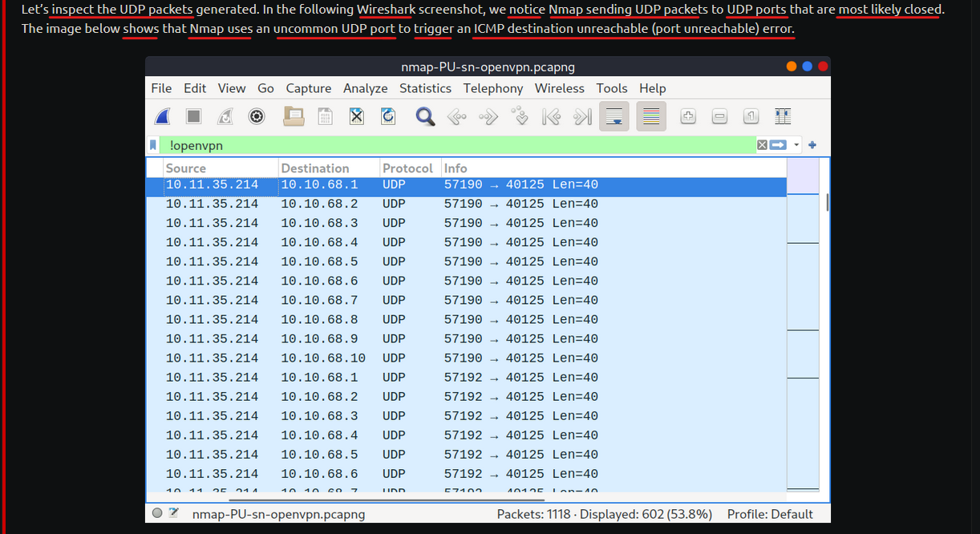Open the Capture menu

coord(309,88)
